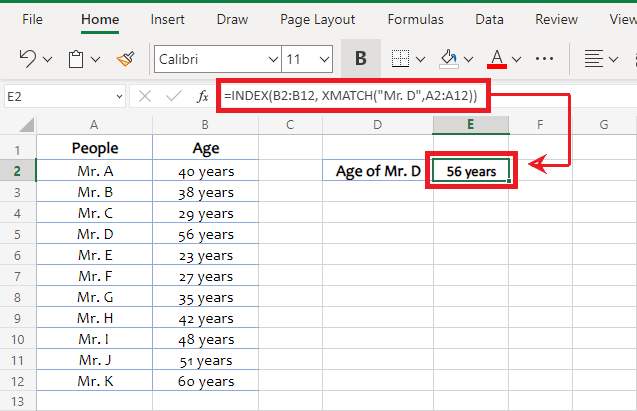Click the Borders icon
Viewport: 637px width, 411px height.
399,59
